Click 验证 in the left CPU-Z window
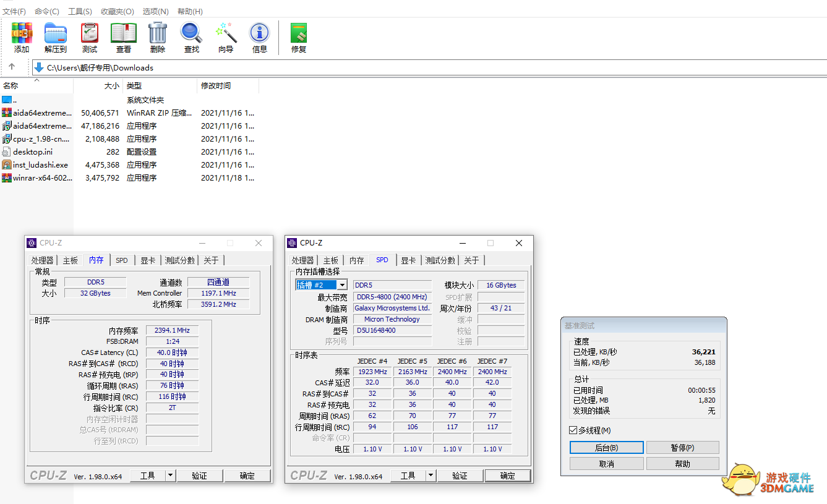 point(199,476)
